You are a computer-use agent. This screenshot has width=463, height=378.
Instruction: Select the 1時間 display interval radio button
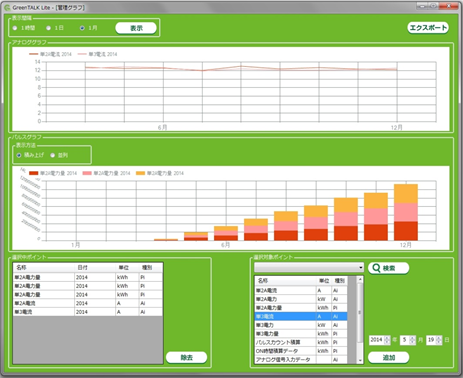click(15, 28)
